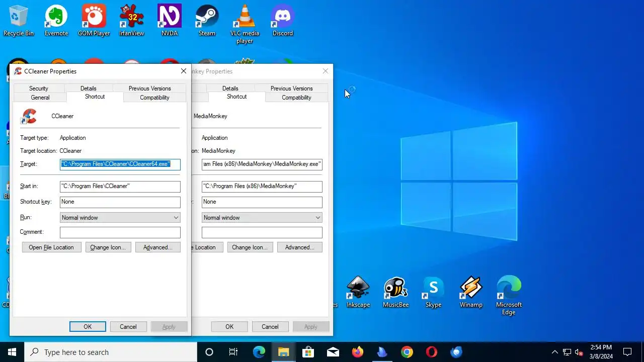Click CCleaner Shortcut key field
Image resolution: width=644 pixels, height=362 pixels.
click(120, 202)
